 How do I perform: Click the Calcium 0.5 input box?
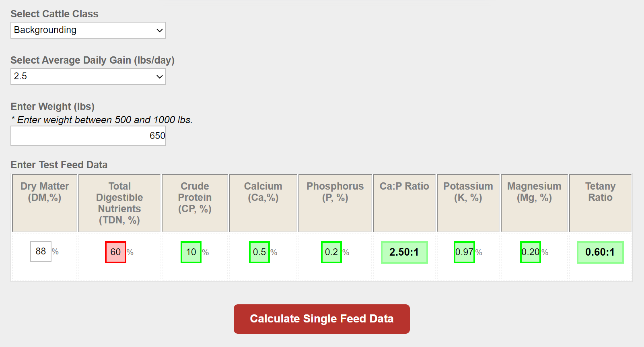(259, 252)
